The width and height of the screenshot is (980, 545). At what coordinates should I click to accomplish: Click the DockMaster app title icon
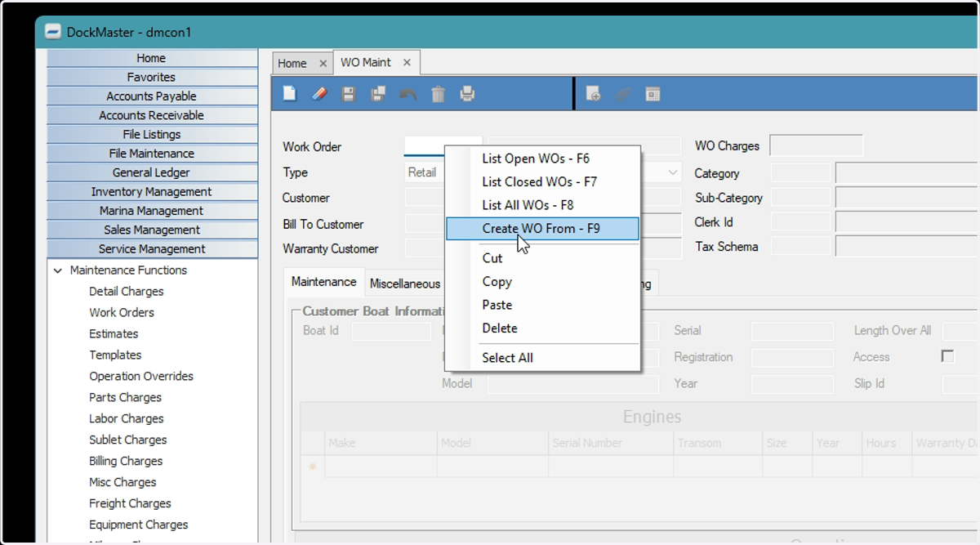click(x=53, y=33)
